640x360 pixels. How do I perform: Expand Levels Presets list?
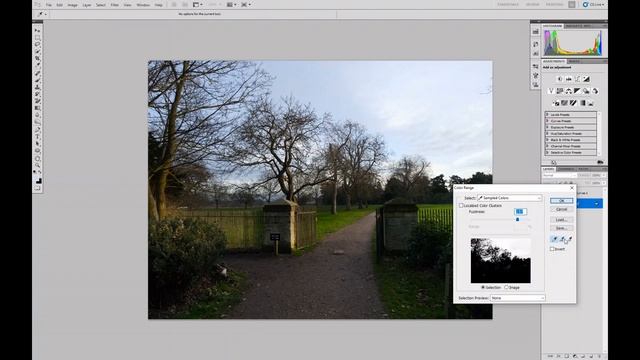(547, 115)
